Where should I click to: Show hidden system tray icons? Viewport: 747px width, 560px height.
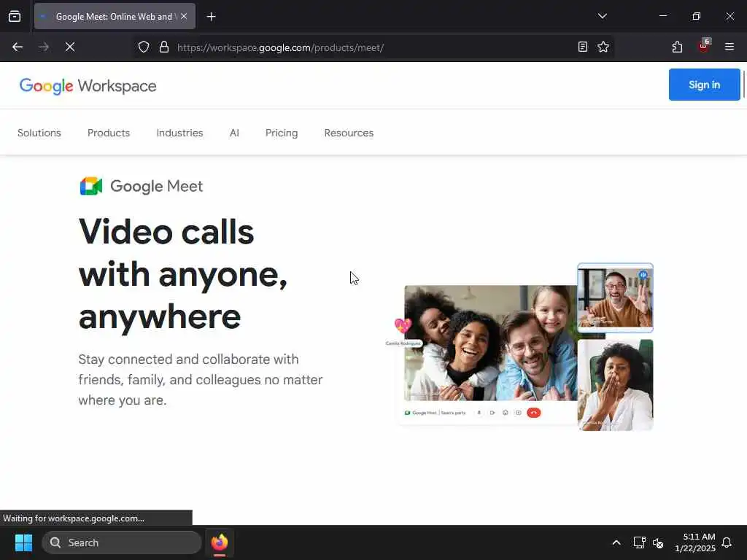click(616, 542)
